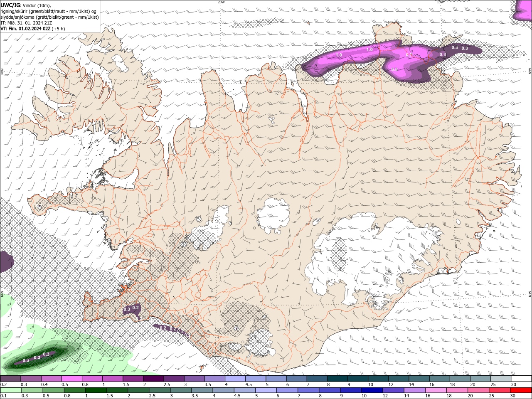Click the dark mauve 0.2 swatch in top legend row
This screenshot has width=532, height=399.
[x=10, y=379]
